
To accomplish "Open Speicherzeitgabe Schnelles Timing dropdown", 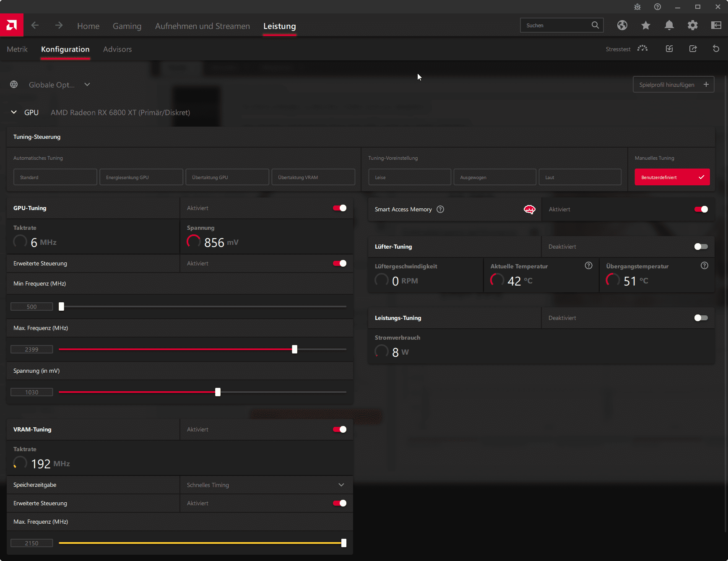I will 267,485.
